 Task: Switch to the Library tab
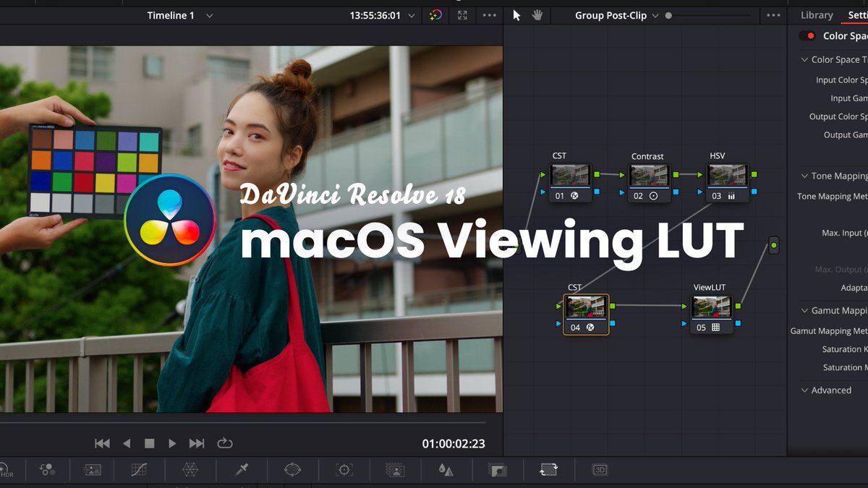[x=817, y=15]
